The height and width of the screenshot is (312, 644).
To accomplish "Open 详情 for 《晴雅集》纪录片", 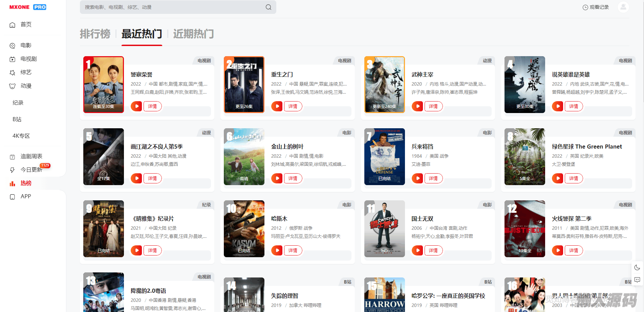I will coord(152,250).
